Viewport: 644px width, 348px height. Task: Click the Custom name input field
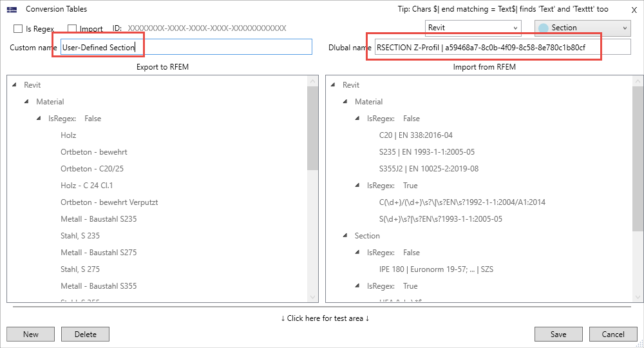tap(187, 47)
